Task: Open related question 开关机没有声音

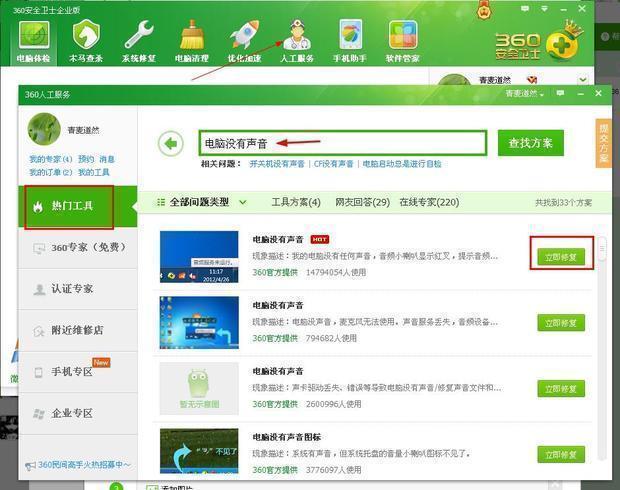Action: tap(277, 164)
